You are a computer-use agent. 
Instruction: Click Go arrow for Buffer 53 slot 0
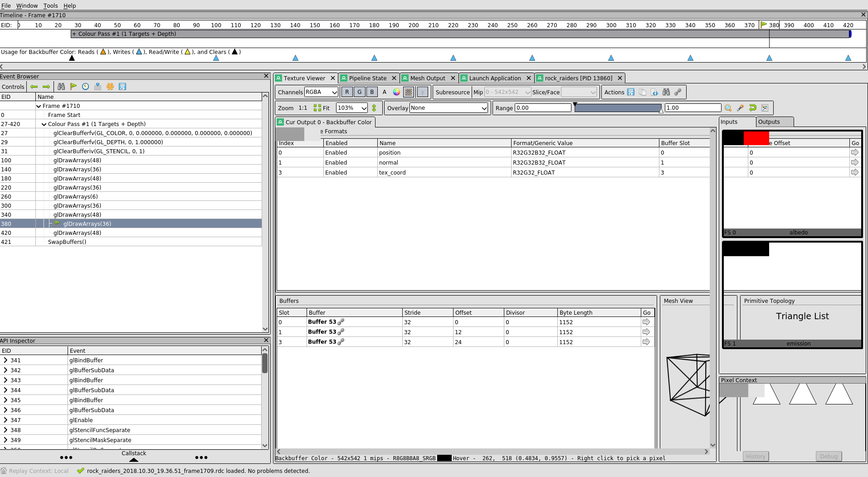646,322
